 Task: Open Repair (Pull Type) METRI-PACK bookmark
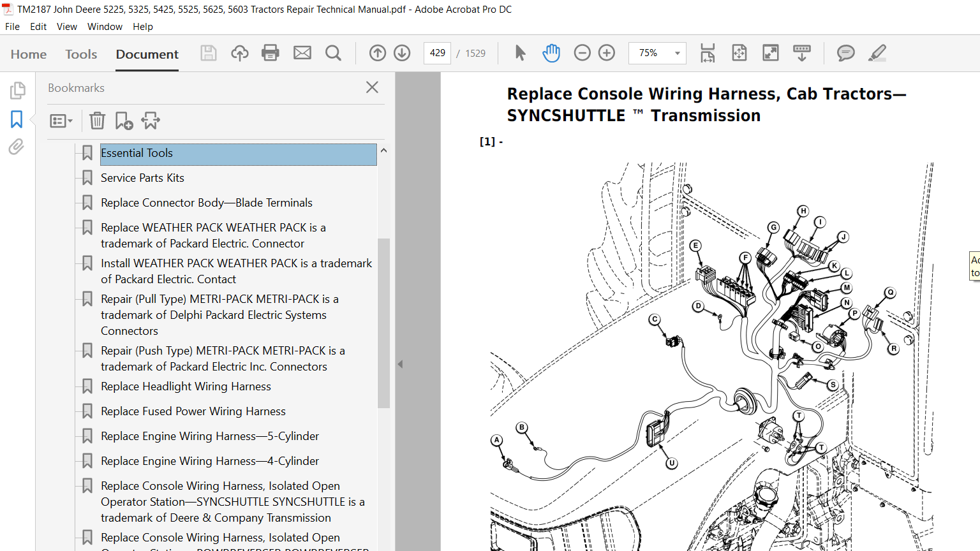tap(219, 315)
